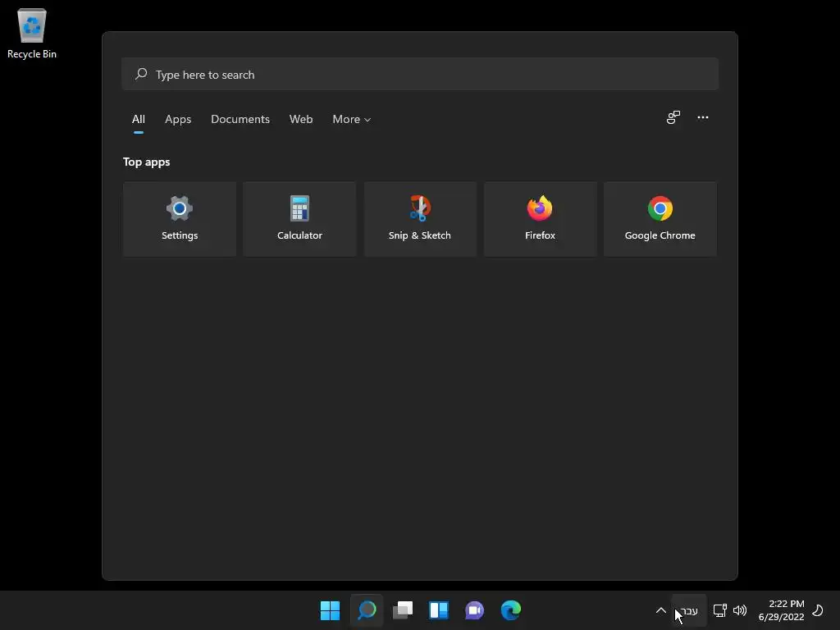
Task: Open the Windows Start button
Action: (330, 610)
